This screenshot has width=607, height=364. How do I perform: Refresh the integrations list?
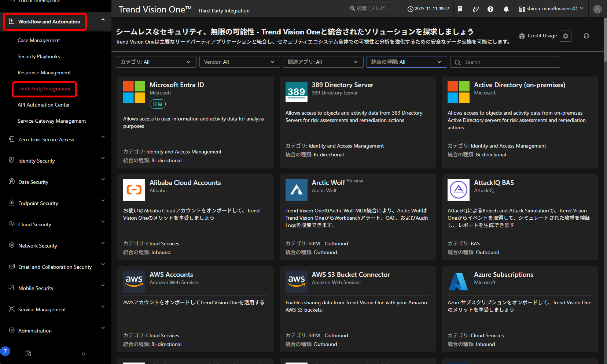[586, 36]
